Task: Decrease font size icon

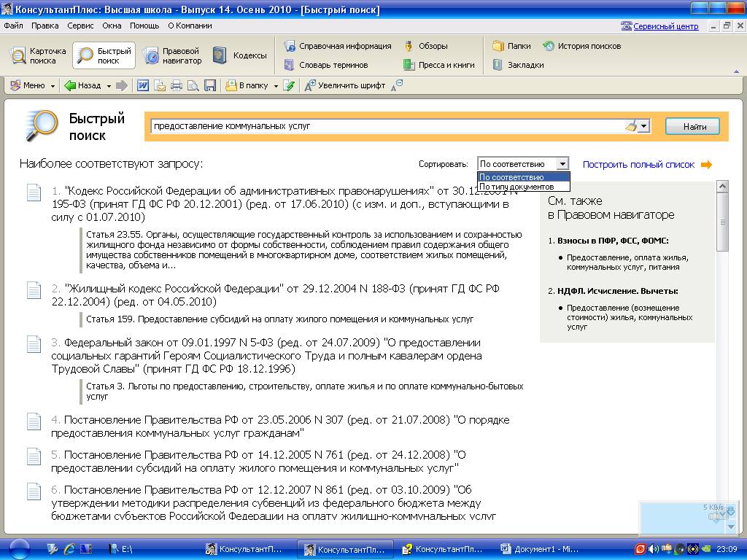Action: [397, 86]
